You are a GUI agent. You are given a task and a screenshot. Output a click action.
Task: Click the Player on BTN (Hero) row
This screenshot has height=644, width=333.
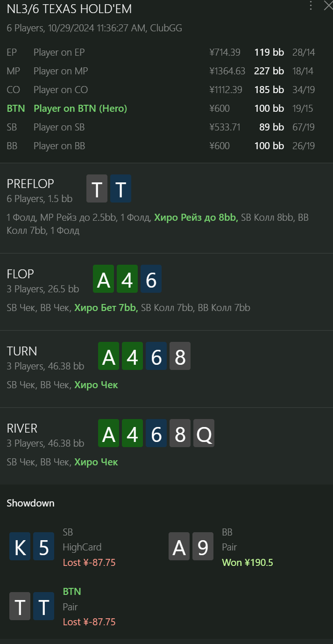tap(166, 109)
